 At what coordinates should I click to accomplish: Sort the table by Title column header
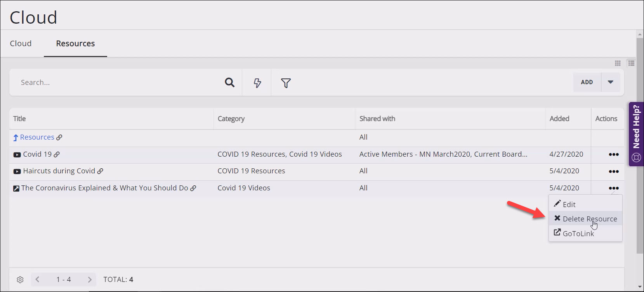19,119
